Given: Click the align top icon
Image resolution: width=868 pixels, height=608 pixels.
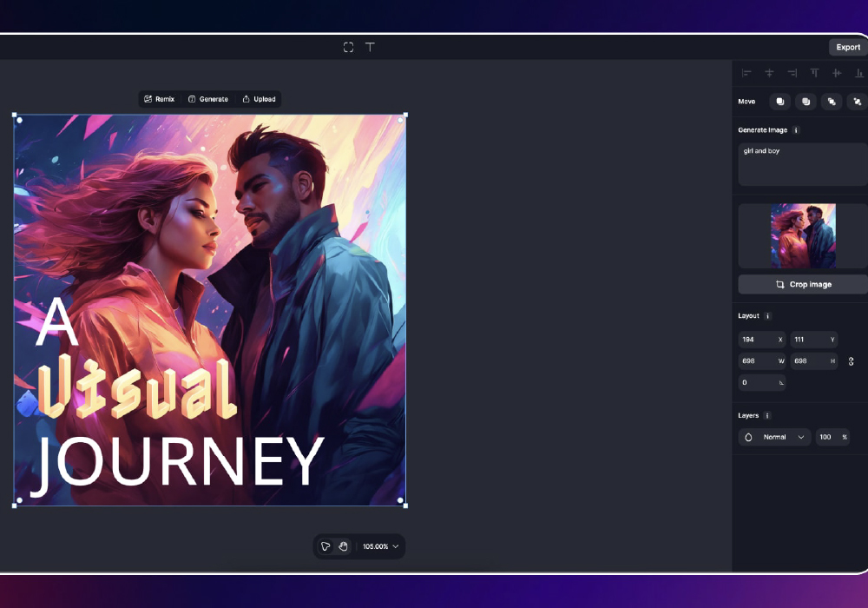Looking at the screenshot, I should (x=814, y=74).
